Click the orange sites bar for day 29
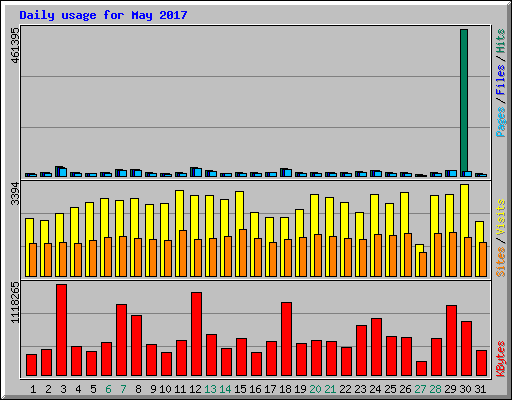The height and width of the screenshot is (400, 512). [453, 254]
